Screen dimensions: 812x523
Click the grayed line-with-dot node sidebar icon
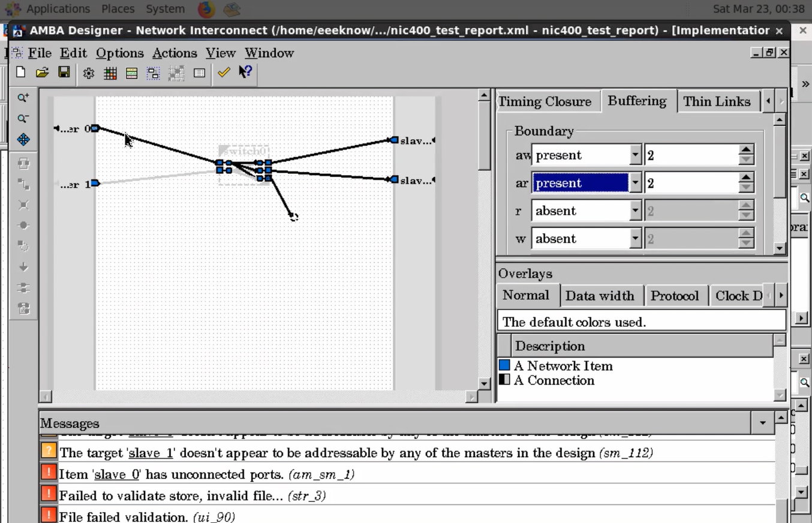(x=23, y=226)
